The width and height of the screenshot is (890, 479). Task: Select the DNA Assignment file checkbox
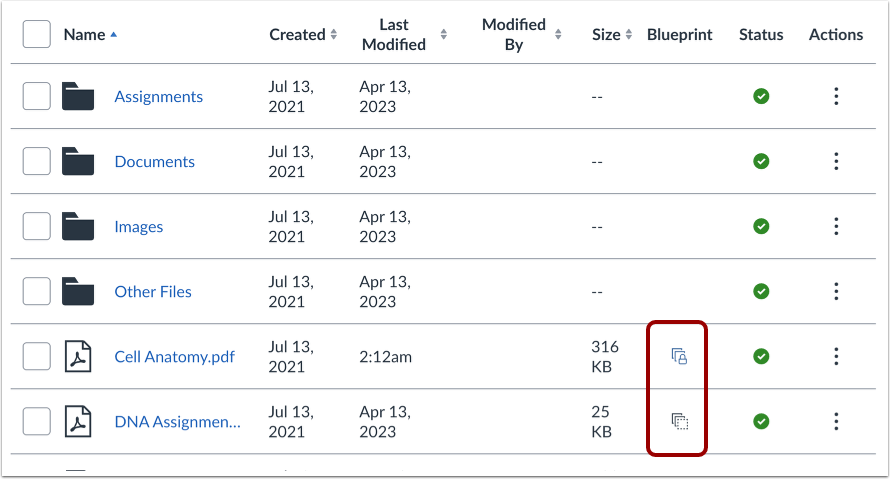[x=37, y=422]
